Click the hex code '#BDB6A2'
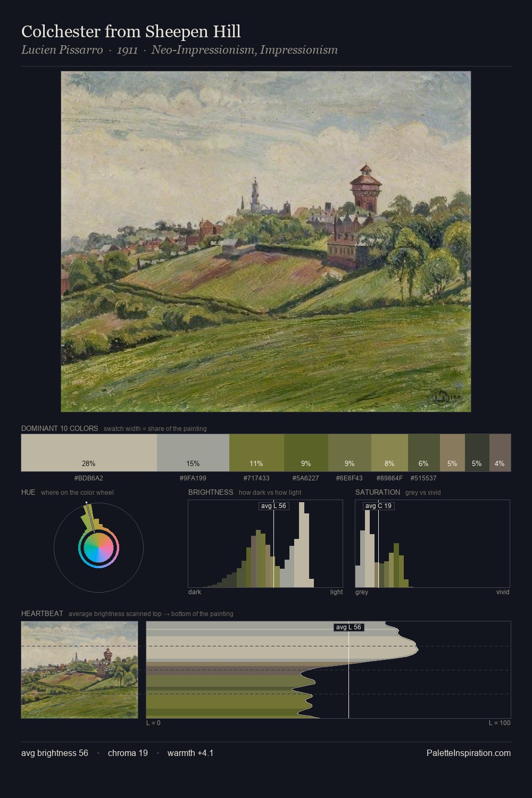The image size is (532, 798). pos(89,478)
